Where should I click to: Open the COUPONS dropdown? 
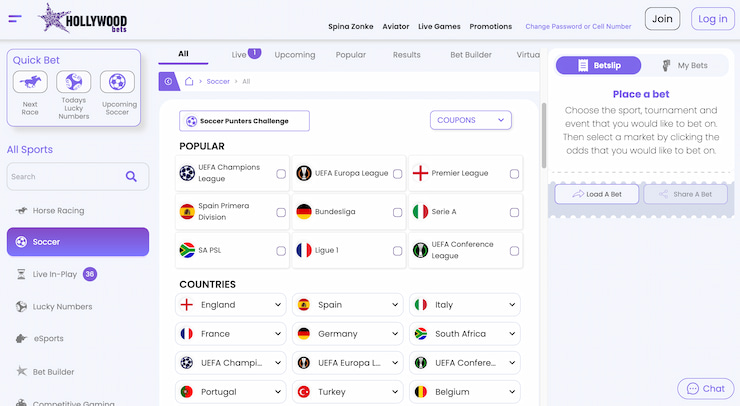(x=471, y=120)
